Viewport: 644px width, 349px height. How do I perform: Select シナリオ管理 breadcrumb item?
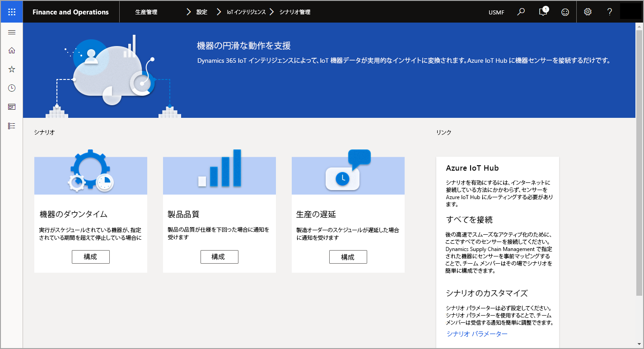[x=295, y=12]
